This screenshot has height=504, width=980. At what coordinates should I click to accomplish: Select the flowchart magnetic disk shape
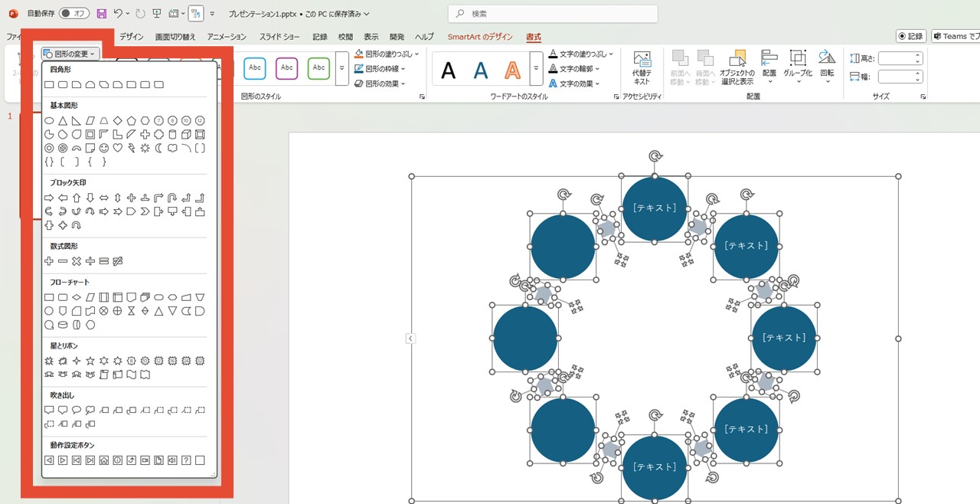tap(63, 325)
